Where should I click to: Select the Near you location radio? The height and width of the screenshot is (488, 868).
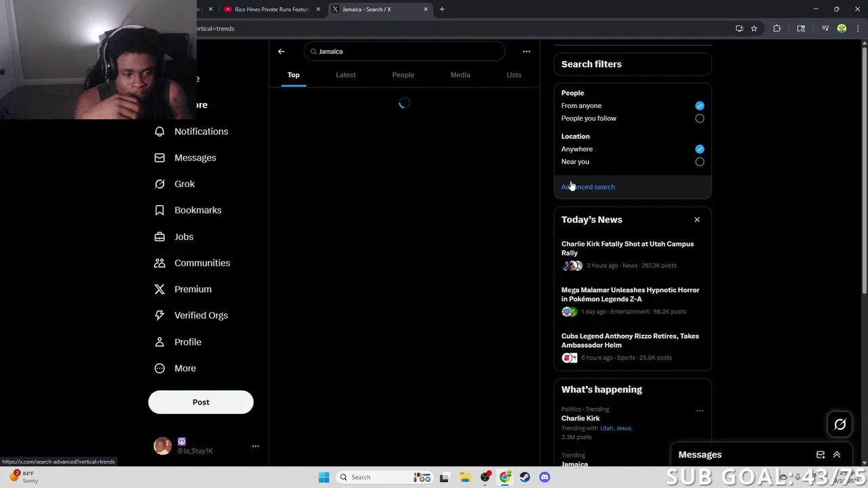tap(699, 162)
